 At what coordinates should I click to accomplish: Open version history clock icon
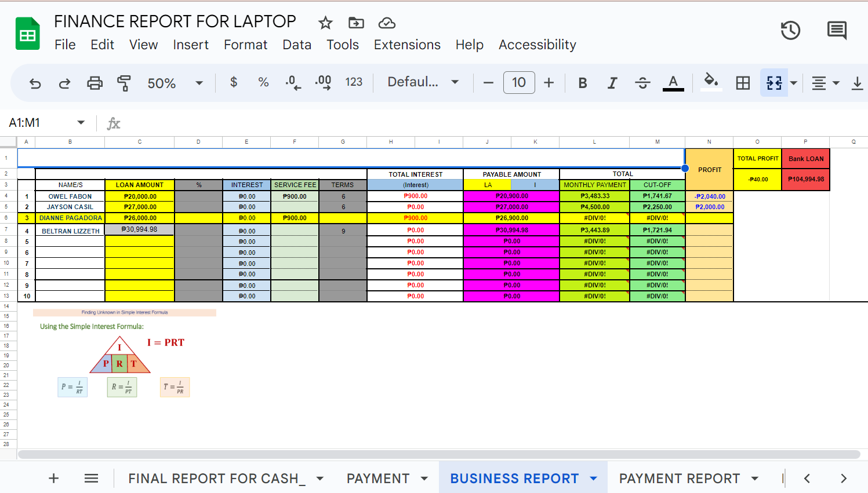click(790, 30)
